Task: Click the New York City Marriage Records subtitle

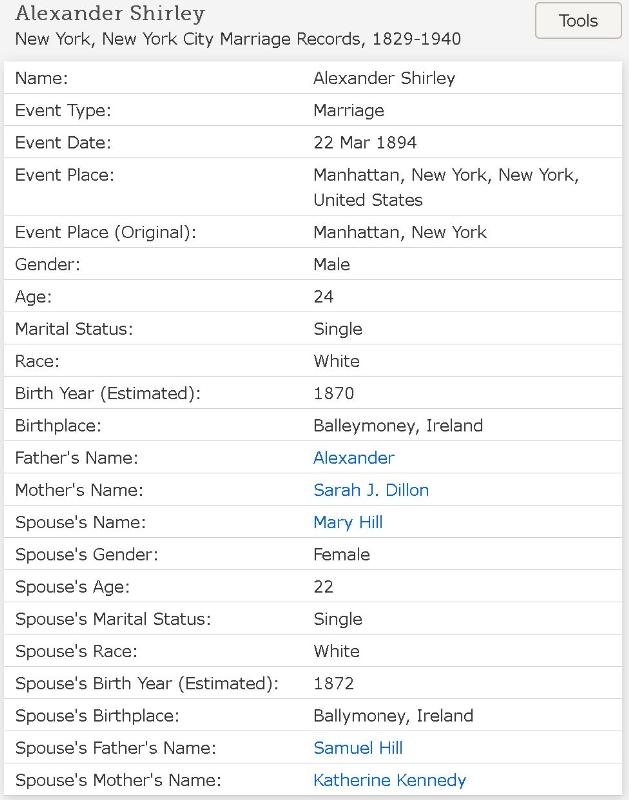Action: [238, 40]
